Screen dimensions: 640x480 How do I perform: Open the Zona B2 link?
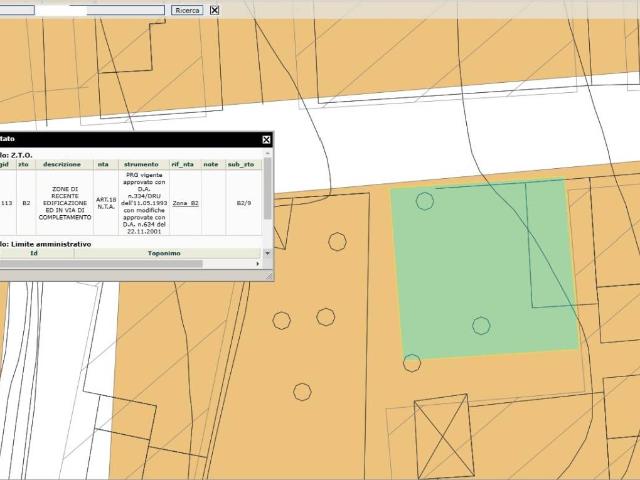(x=185, y=203)
